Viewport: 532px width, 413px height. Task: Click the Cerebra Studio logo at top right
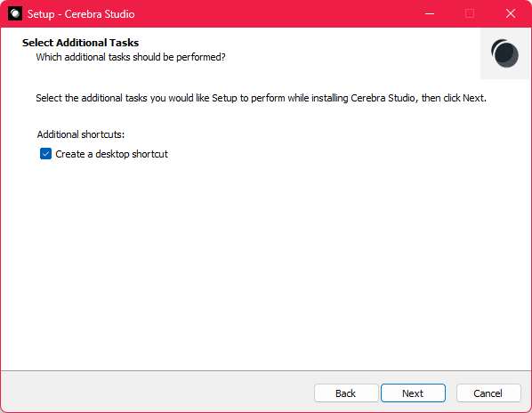504,53
